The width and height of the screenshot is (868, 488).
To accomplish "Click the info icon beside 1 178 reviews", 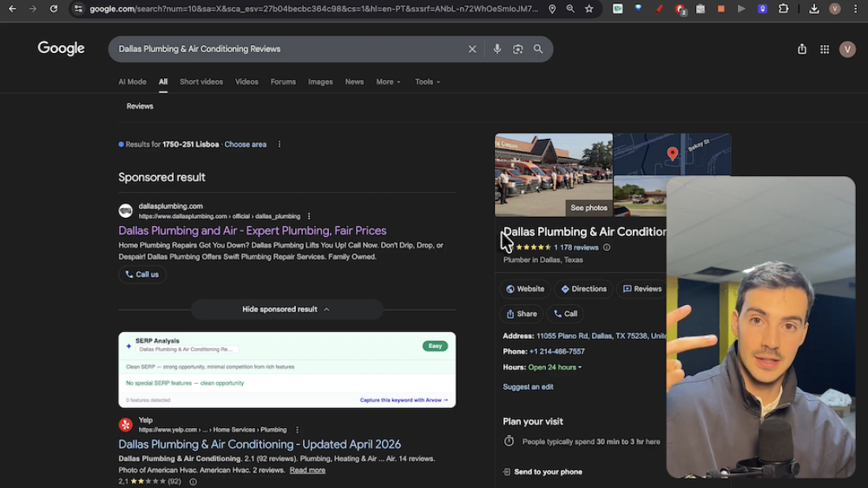I will pos(604,247).
